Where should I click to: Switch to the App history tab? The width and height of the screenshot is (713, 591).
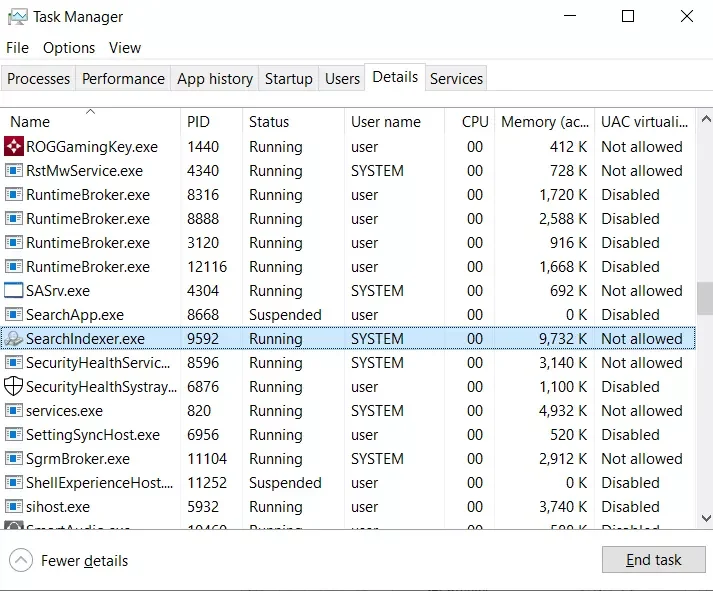215,79
